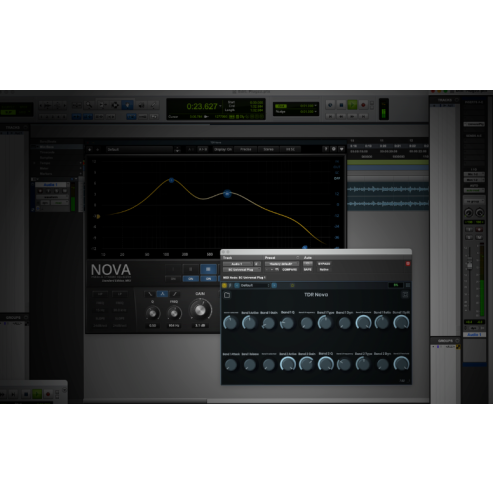Click the Q knob in Nova

tap(152, 313)
